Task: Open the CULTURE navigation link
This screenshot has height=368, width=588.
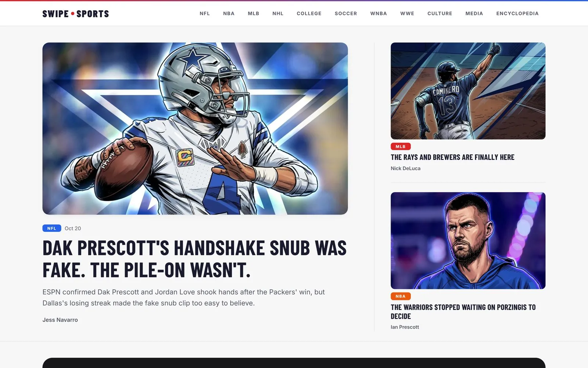Action: click(x=440, y=14)
